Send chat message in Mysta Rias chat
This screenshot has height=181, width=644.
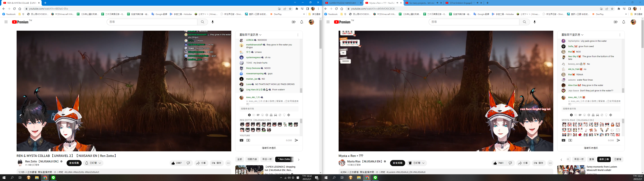(618, 140)
